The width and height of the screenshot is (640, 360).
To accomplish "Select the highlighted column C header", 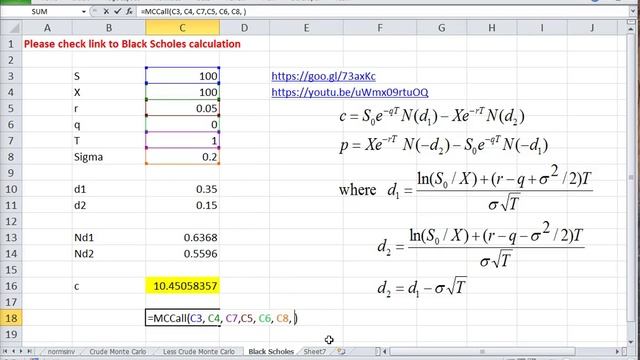I will click(x=182, y=28).
